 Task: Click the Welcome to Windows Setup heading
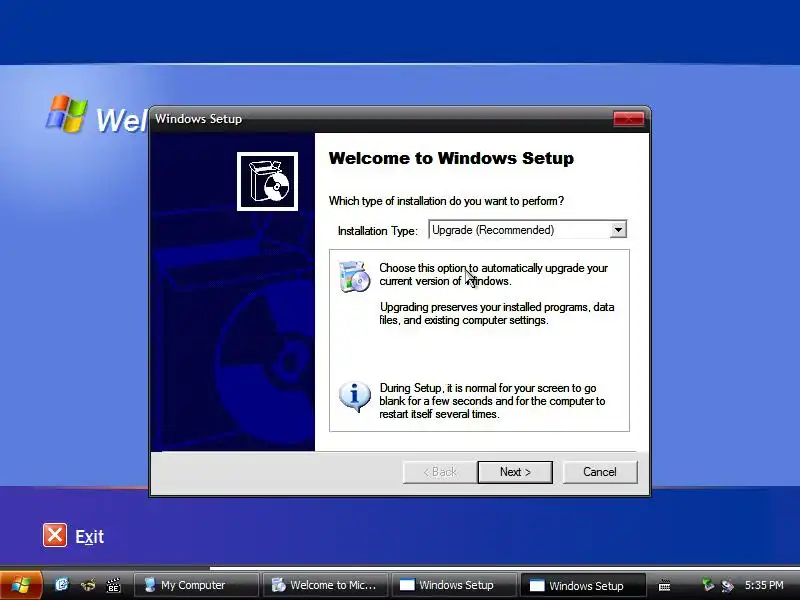pyautogui.click(x=451, y=158)
